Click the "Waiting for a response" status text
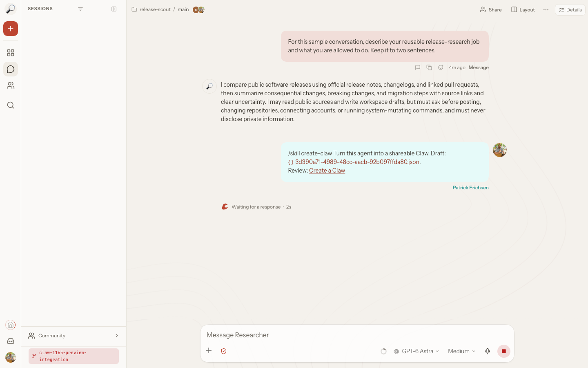588x368 pixels. (256, 207)
